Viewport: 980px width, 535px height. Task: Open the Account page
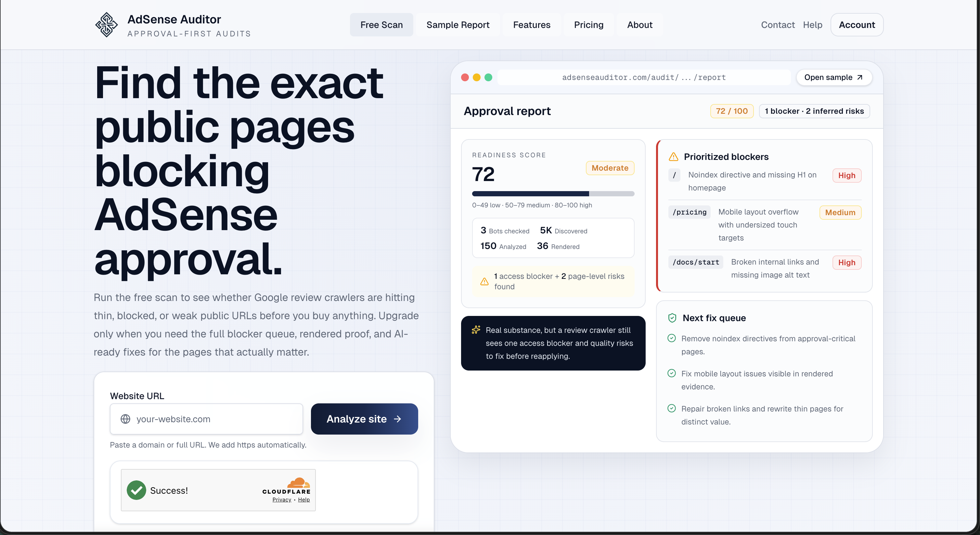click(x=857, y=25)
